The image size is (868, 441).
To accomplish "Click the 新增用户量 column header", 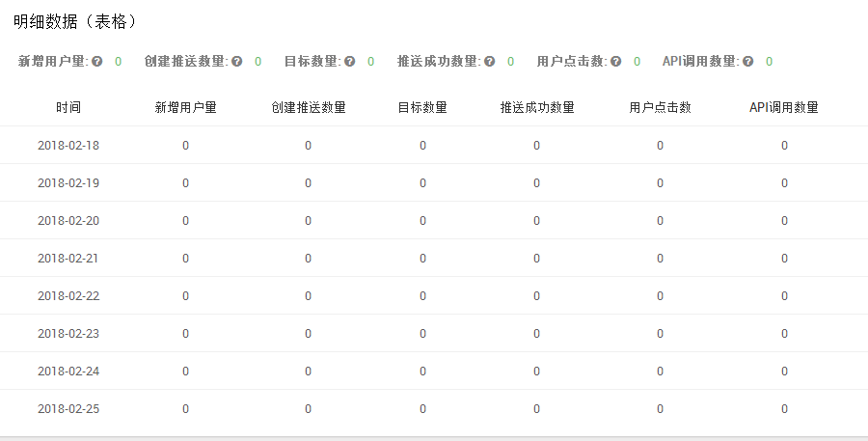I will click(185, 107).
